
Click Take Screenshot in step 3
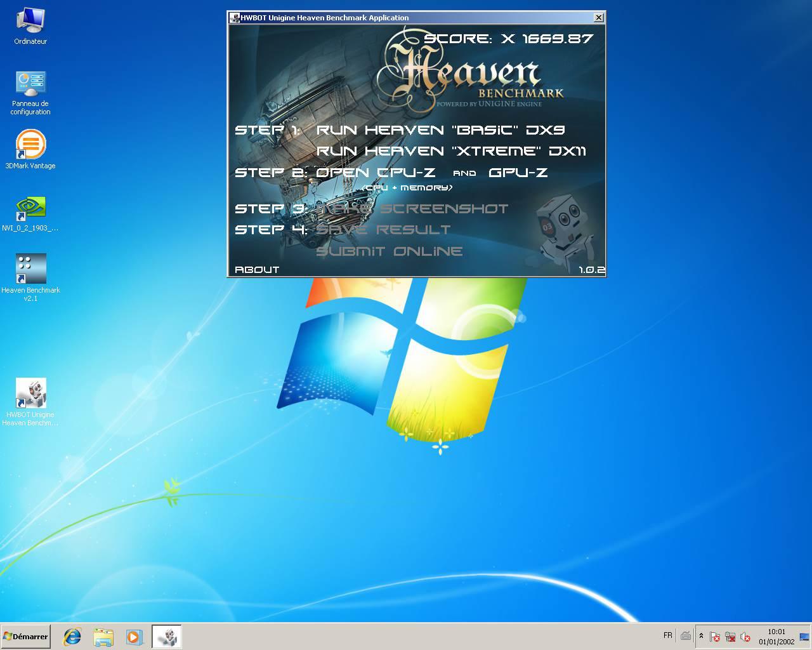[412, 209]
